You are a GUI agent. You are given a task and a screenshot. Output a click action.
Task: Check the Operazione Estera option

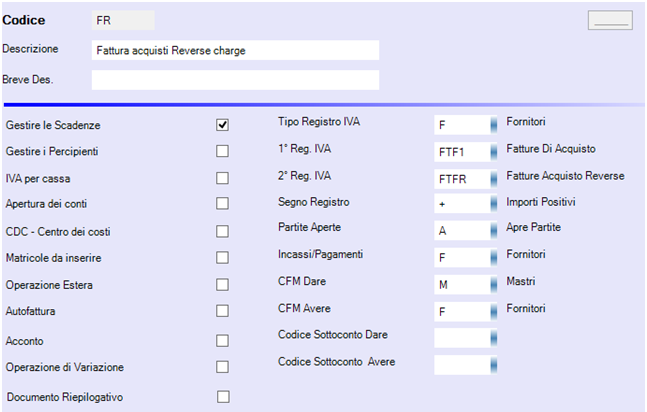pos(222,284)
